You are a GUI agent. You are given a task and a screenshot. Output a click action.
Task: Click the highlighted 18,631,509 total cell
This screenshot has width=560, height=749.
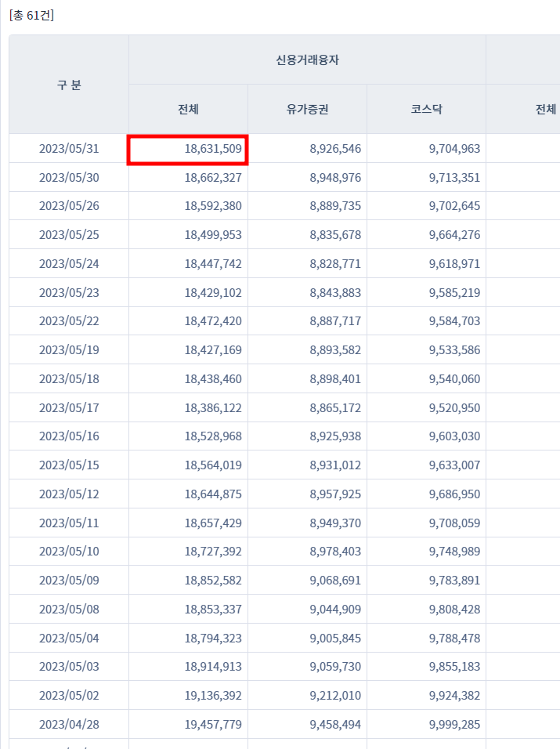pyautogui.click(x=188, y=150)
